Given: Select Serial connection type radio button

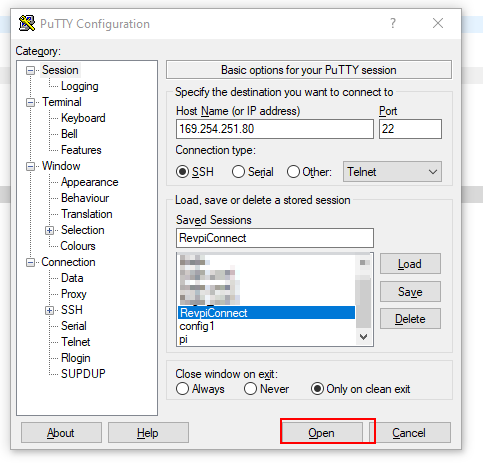Looking at the screenshot, I should tap(238, 172).
